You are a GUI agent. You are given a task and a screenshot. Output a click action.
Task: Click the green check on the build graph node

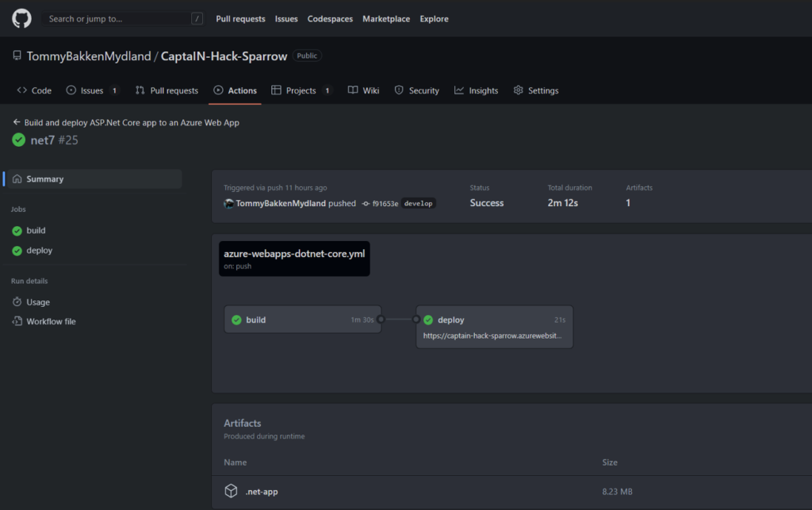236,320
